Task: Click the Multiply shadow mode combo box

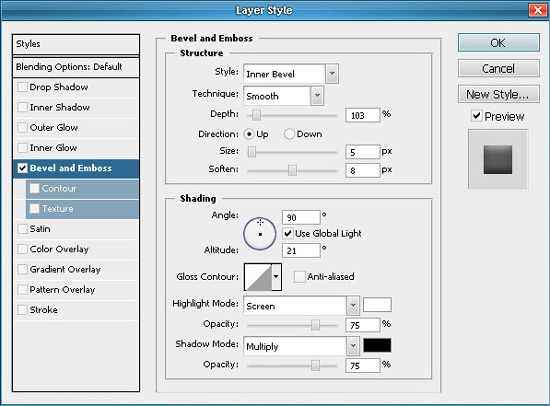Action: pyautogui.click(x=301, y=346)
